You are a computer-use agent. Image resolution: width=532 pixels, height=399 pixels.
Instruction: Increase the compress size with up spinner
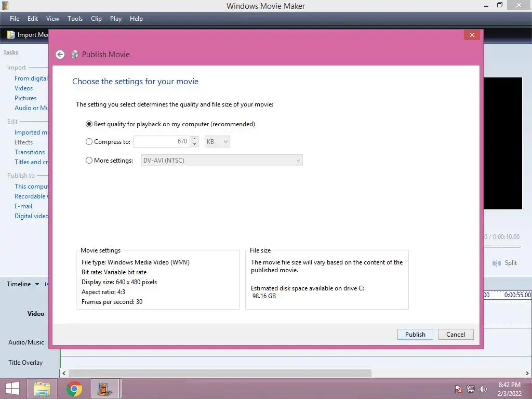(x=194, y=139)
